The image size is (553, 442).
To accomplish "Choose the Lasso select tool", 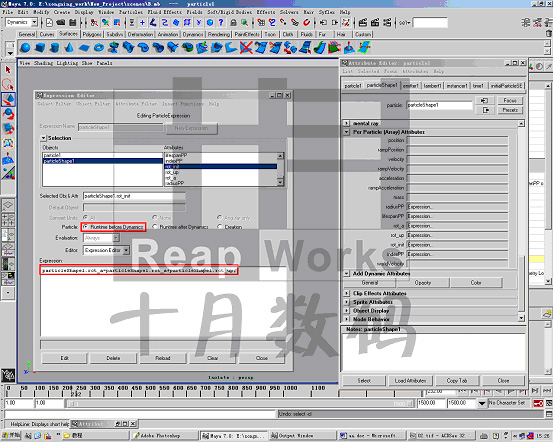I will 8,85.
